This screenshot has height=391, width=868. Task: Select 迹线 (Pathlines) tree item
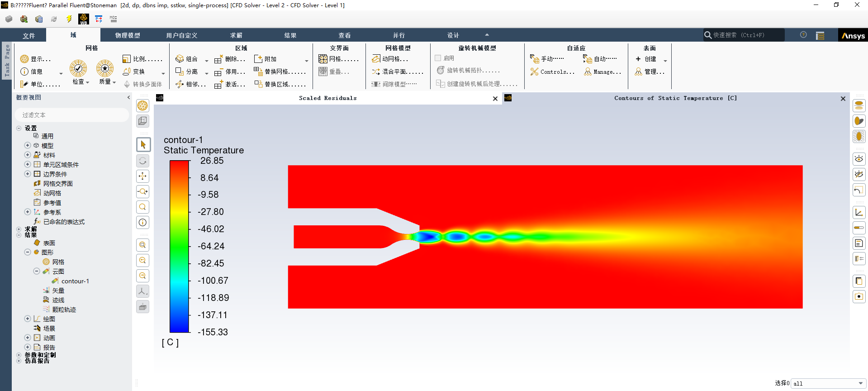click(58, 300)
